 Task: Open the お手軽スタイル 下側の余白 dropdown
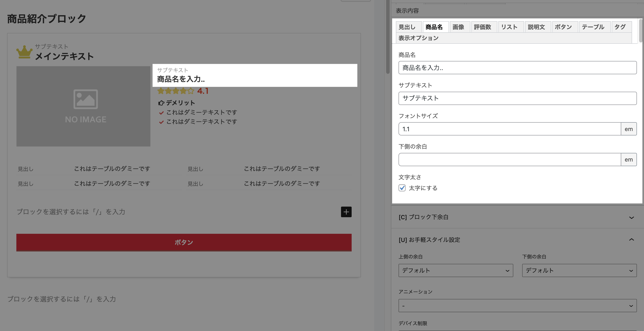click(x=579, y=270)
